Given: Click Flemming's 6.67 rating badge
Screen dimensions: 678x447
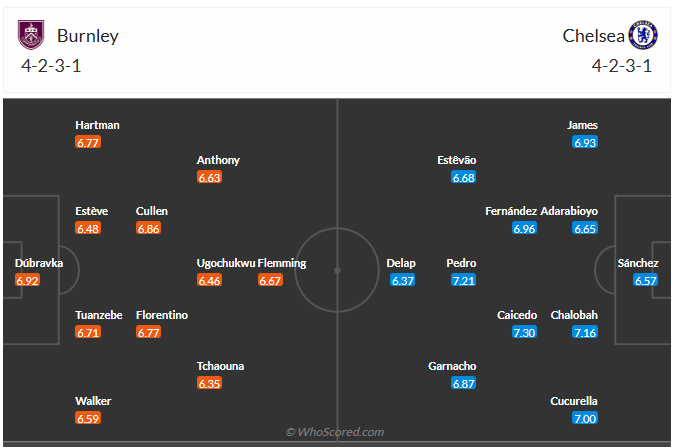Looking at the screenshot, I should pos(270,281).
